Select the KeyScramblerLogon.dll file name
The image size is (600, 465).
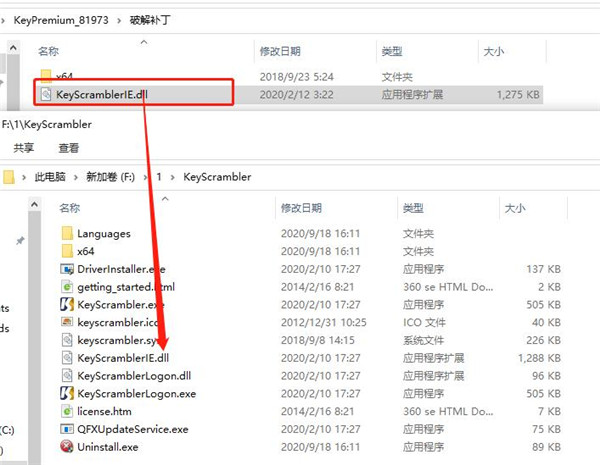134,376
